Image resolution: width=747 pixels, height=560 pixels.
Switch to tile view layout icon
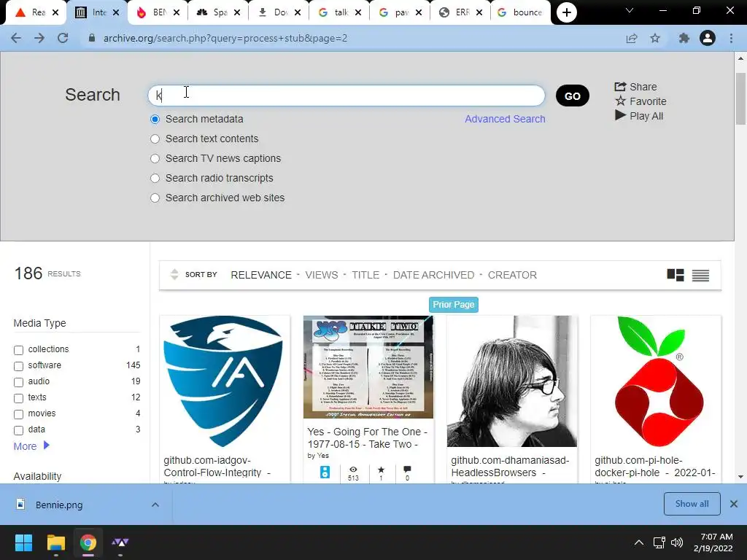pos(676,275)
